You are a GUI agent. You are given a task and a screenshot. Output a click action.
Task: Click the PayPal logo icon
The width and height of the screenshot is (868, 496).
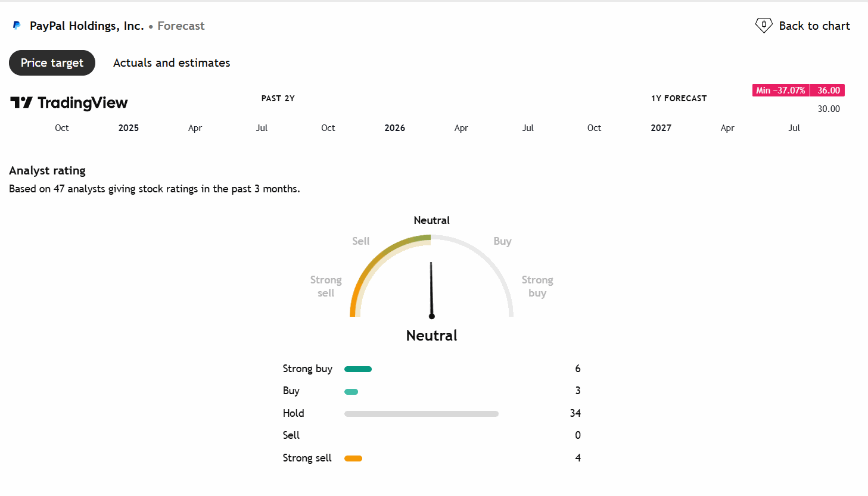[17, 26]
